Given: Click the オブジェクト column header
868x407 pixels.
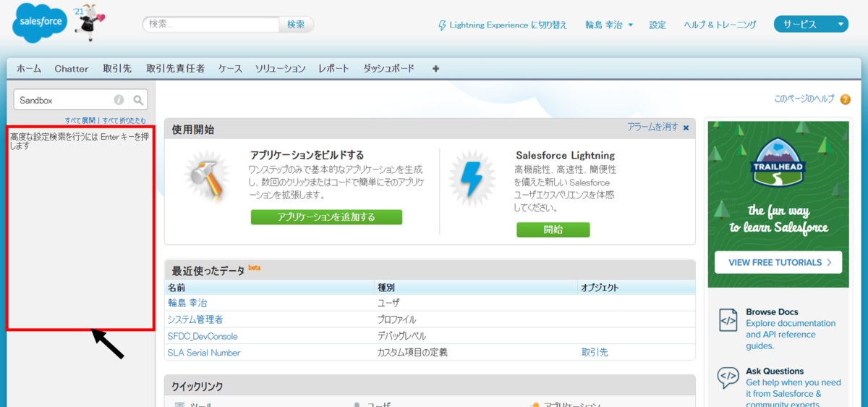Looking at the screenshot, I should tap(600, 288).
